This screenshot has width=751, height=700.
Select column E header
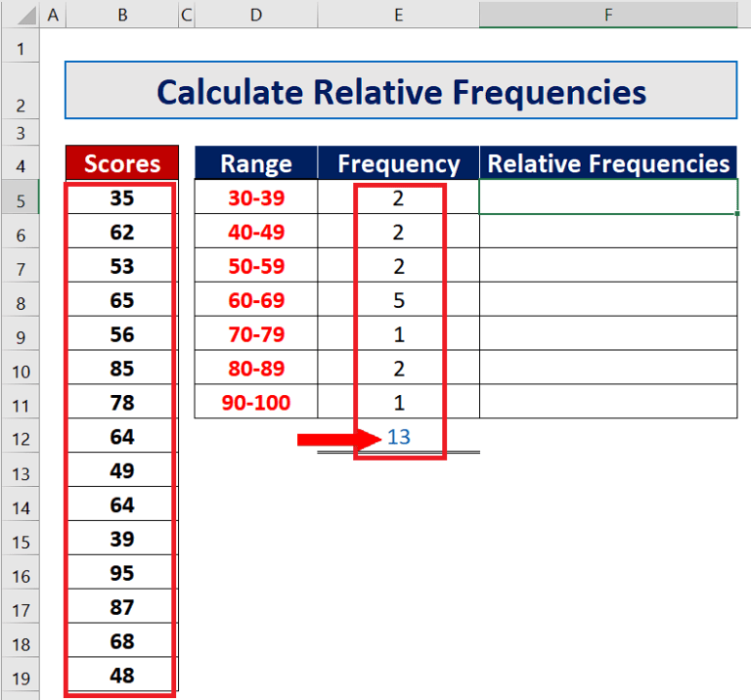[x=399, y=15]
